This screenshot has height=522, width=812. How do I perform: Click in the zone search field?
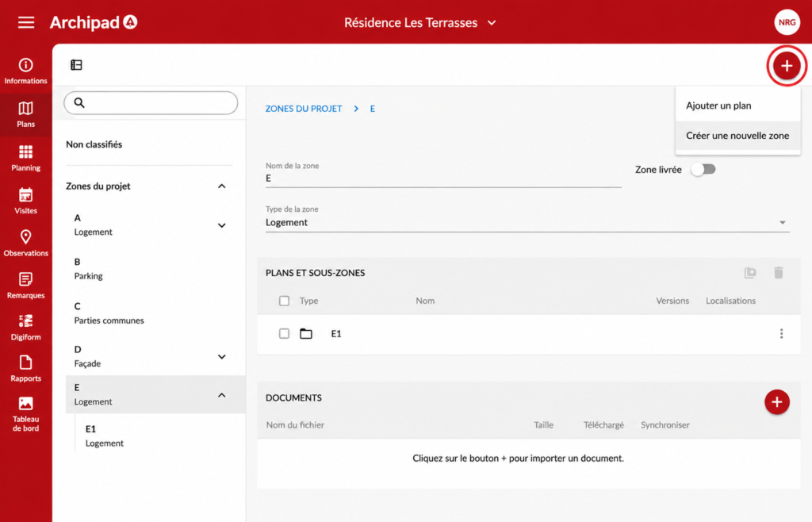point(151,103)
